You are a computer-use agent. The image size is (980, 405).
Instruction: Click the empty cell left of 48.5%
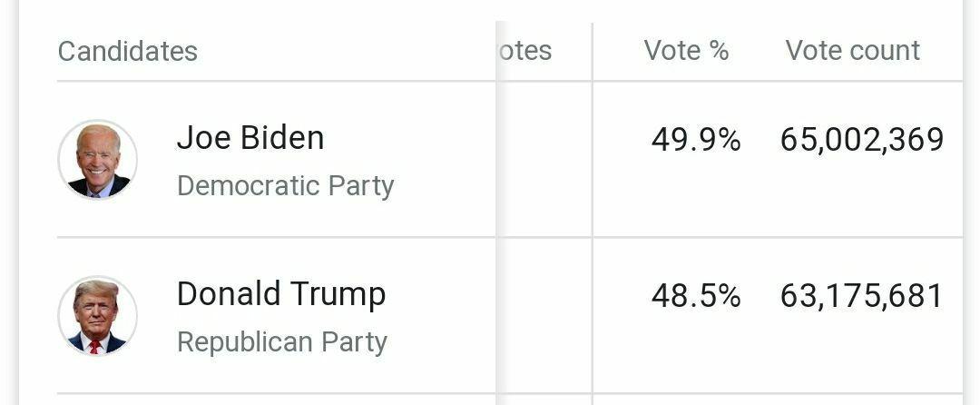[544, 315]
